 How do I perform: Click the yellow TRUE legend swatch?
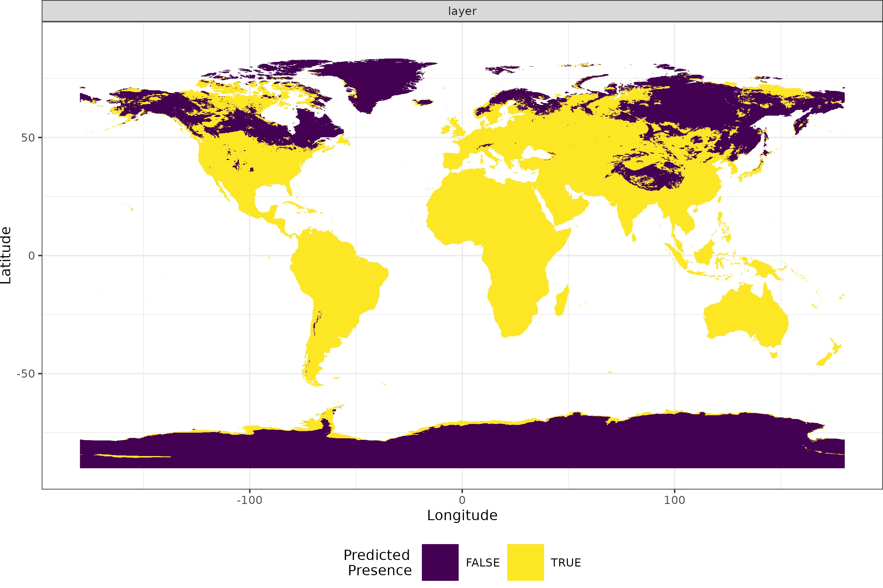(525, 562)
